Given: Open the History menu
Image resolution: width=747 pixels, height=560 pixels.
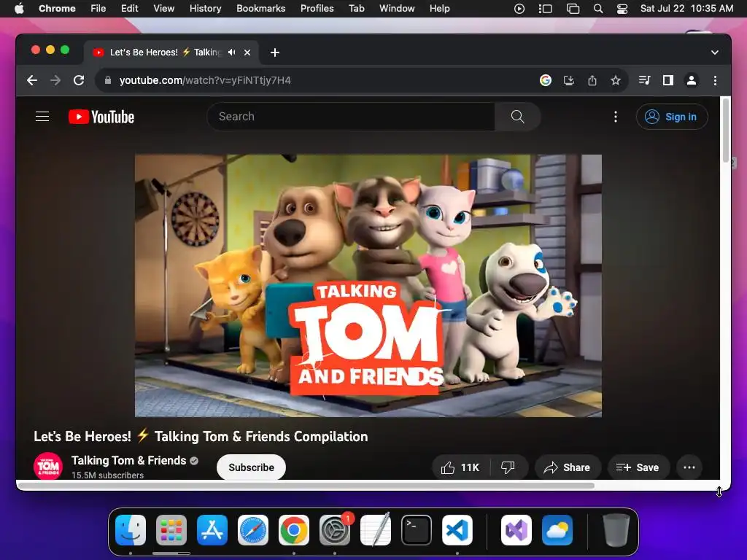Looking at the screenshot, I should coord(205,9).
